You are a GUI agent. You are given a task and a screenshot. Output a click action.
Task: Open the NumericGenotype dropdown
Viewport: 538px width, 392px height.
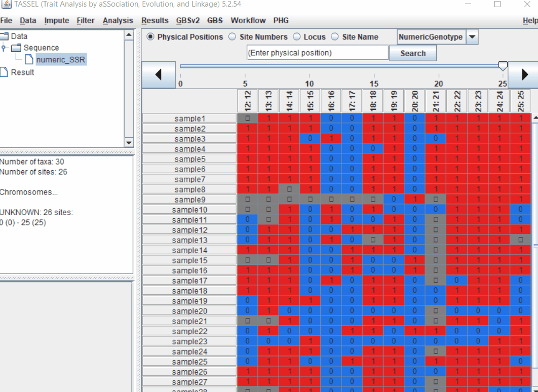point(472,37)
